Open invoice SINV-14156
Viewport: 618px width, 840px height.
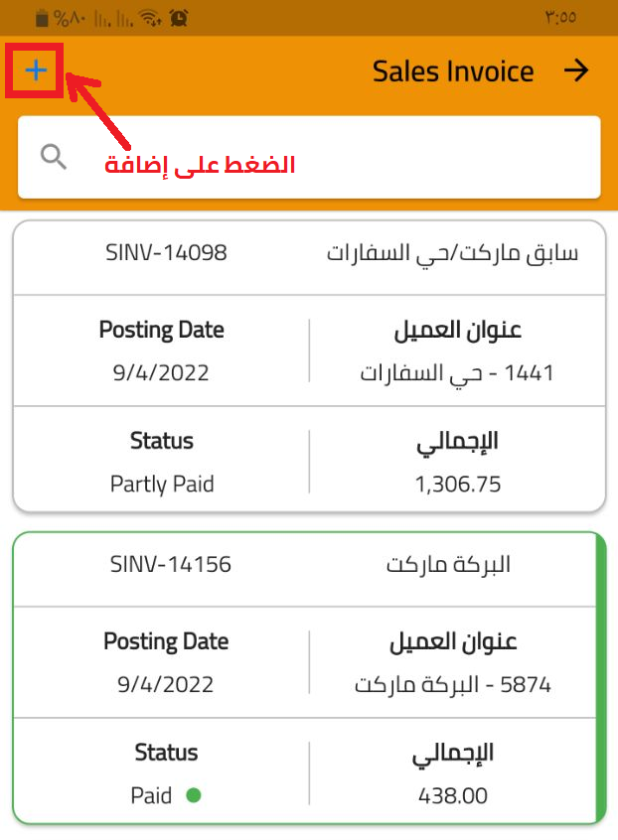[170, 565]
